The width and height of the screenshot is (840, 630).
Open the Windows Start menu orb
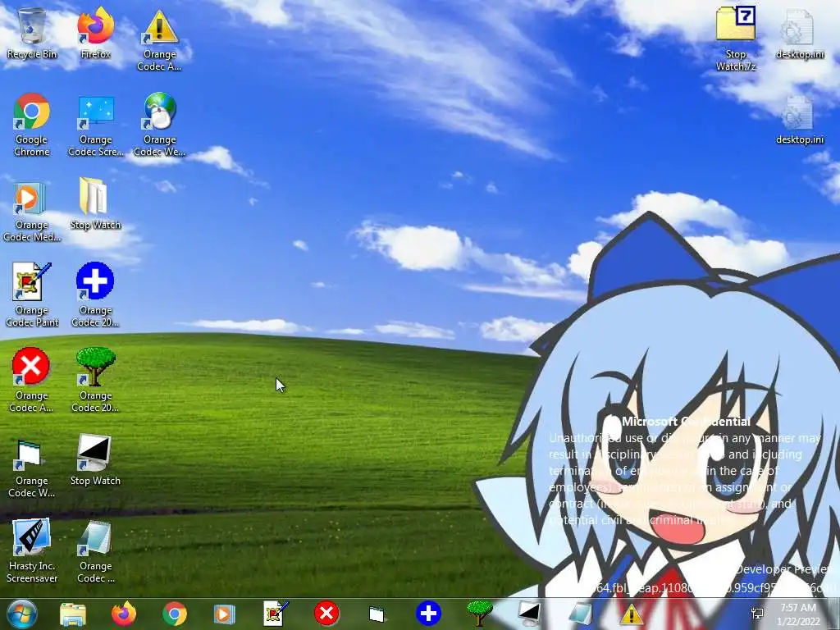(22, 614)
